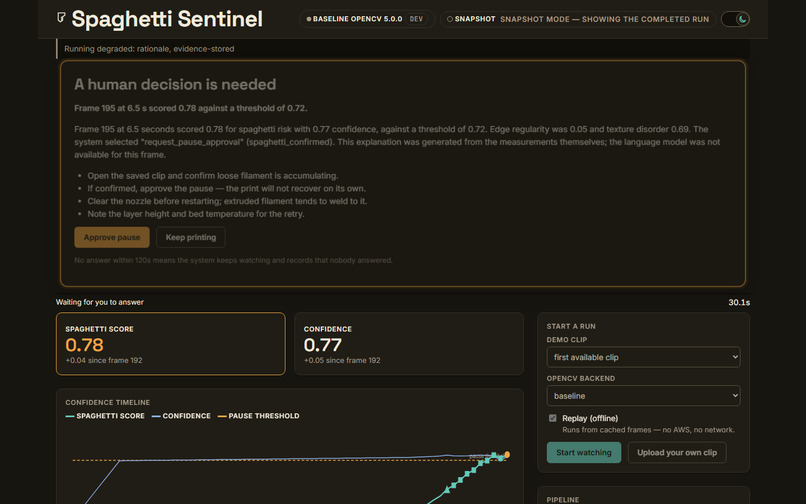The width and height of the screenshot is (806, 504).
Task: Click the 'Frame 195 at 6.5 s scored 0.78' line
Action: point(191,108)
